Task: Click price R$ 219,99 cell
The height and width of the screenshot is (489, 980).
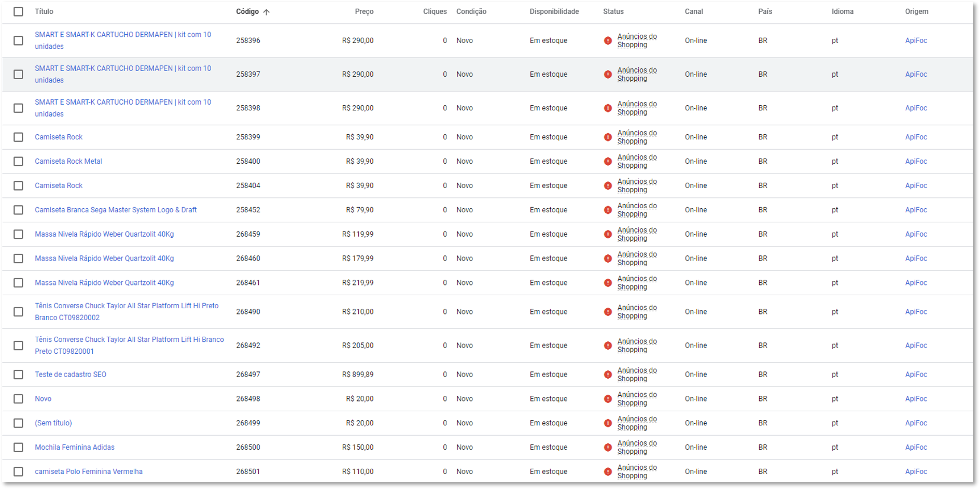Action: (358, 283)
